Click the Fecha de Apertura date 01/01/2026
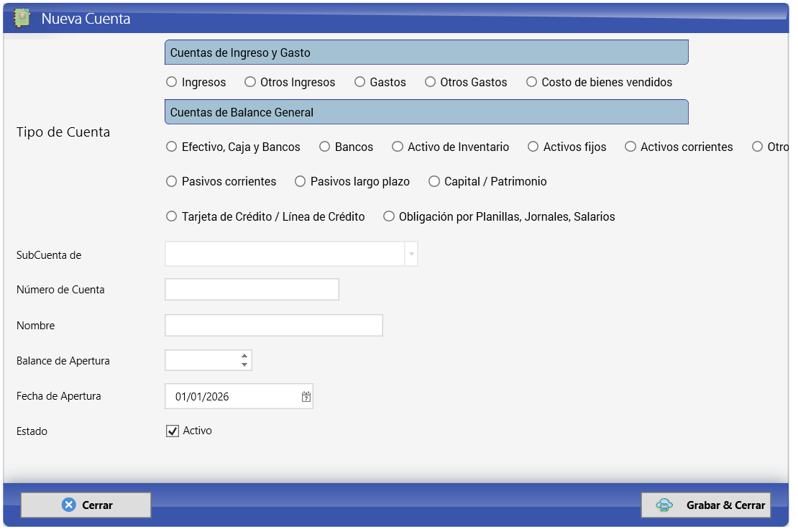 [202, 397]
